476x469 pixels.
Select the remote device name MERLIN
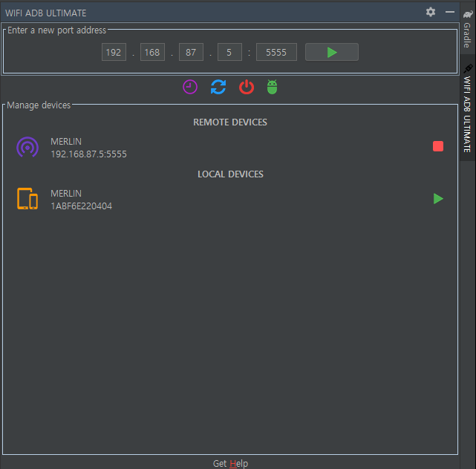[x=66, y=141]
